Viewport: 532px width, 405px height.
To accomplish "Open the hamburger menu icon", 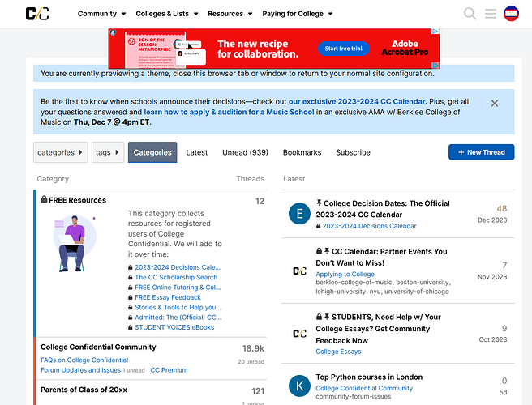I will [491, 14].
